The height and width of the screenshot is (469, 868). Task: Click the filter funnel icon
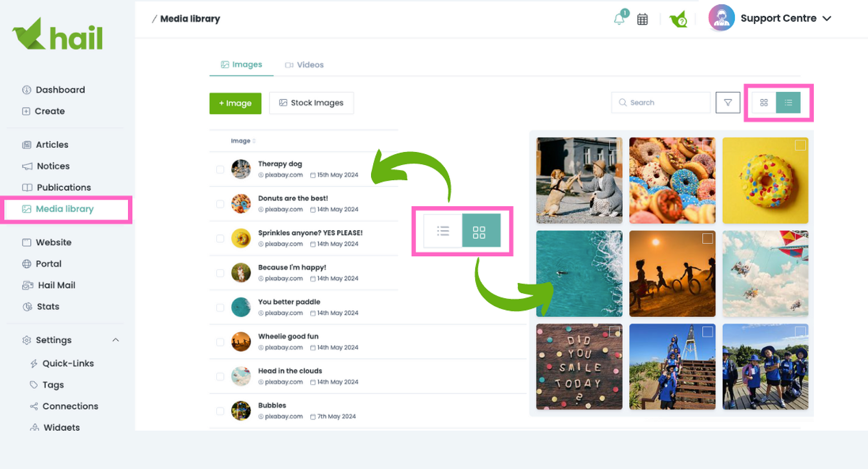point(728,103)
